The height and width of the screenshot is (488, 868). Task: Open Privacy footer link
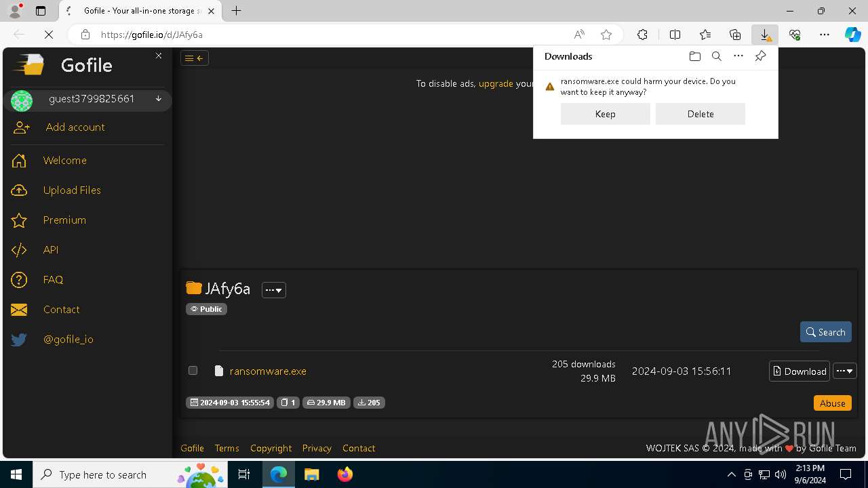pyautogui.click(x=317, y=448)
